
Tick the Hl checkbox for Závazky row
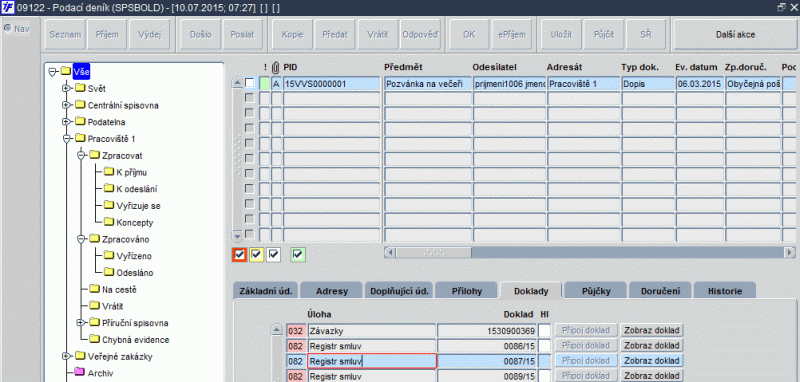(x=545, y=330)
